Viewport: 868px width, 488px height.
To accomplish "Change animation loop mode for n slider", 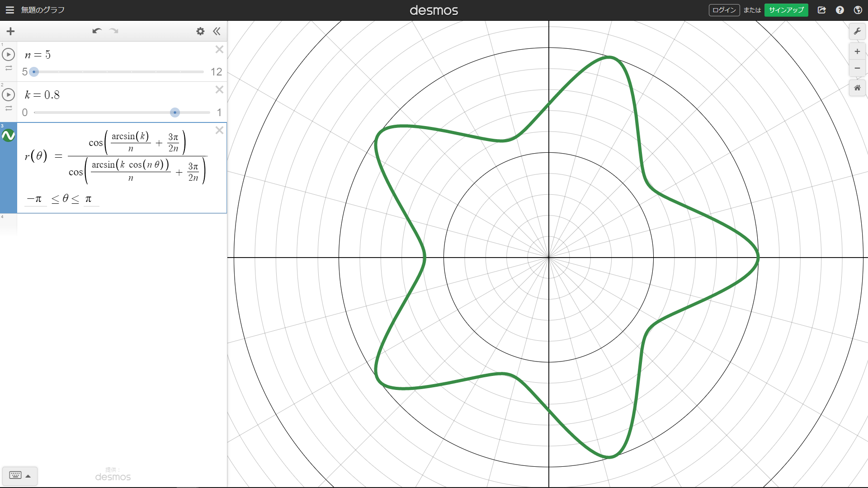I will (9, 69).
